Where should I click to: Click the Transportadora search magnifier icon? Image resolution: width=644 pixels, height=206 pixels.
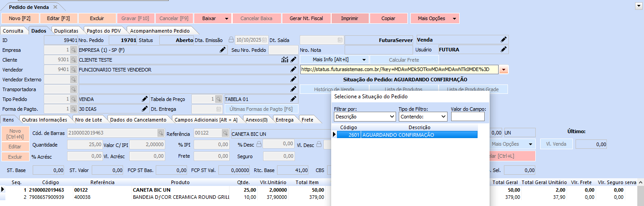coord(73,89)
